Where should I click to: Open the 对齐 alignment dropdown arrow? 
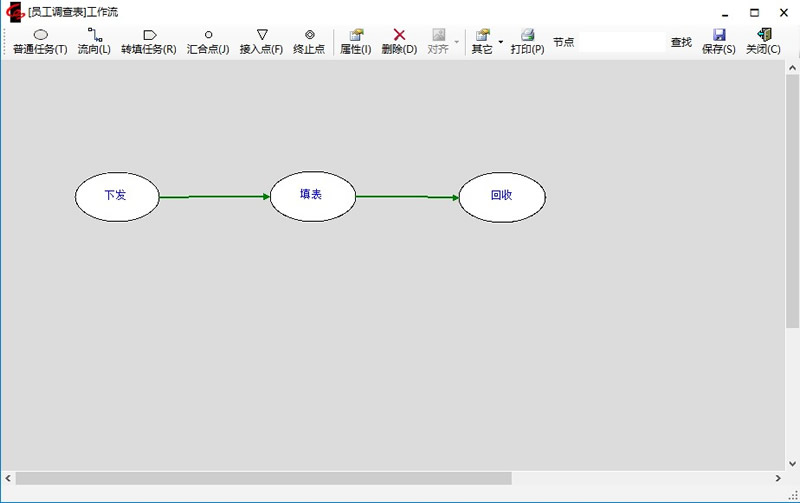click(x=457, y=42)
